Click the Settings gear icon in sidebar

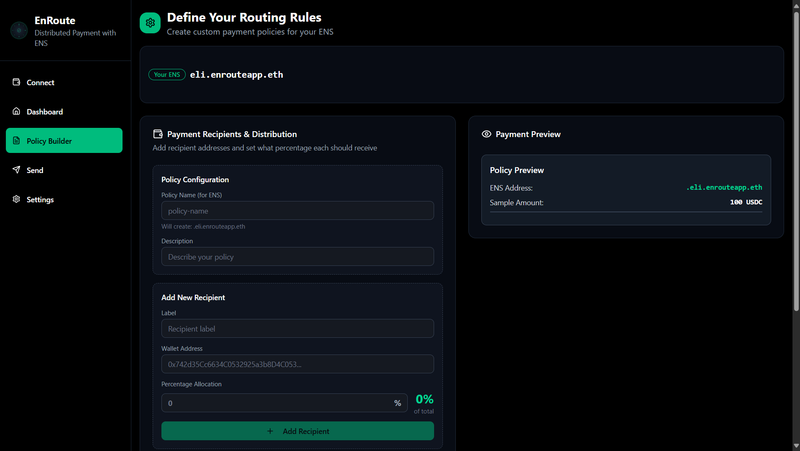(x=16, y=199)
